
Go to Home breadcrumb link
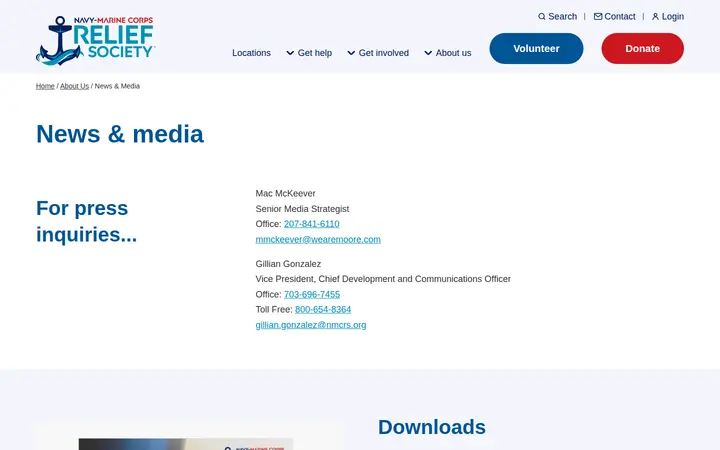click(x=45, y=86)
